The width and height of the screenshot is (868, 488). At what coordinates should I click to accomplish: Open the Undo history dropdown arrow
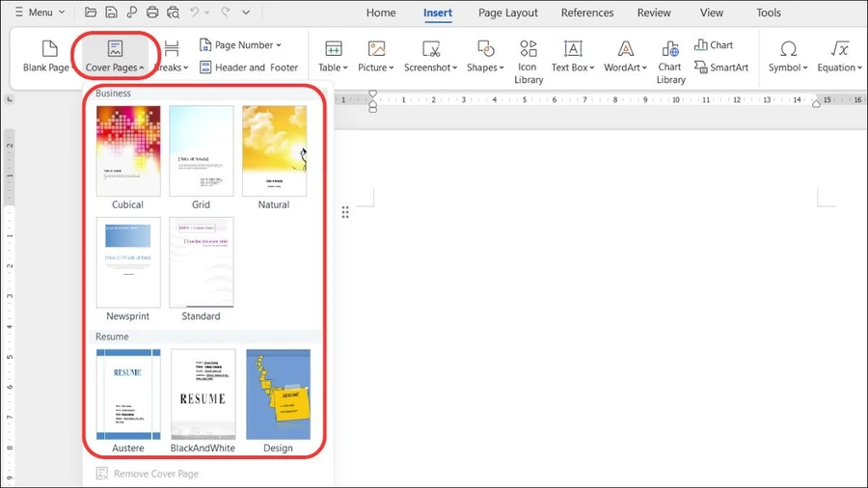[207, 13]
